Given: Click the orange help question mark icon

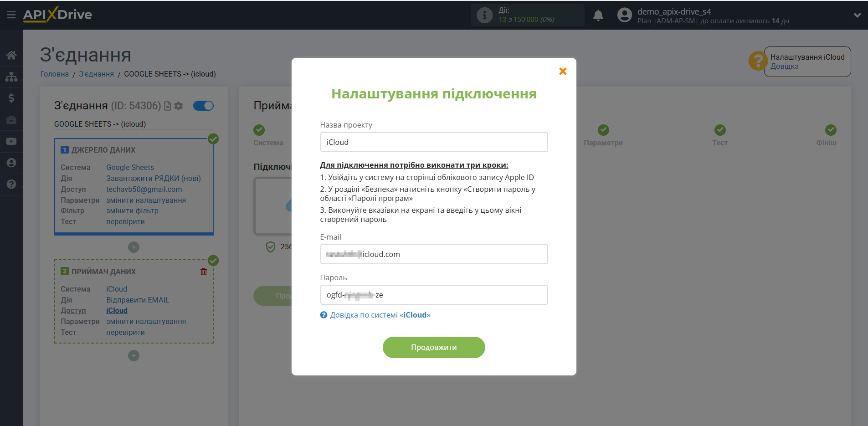Looking at the screenshot, I should pos(758,61).
